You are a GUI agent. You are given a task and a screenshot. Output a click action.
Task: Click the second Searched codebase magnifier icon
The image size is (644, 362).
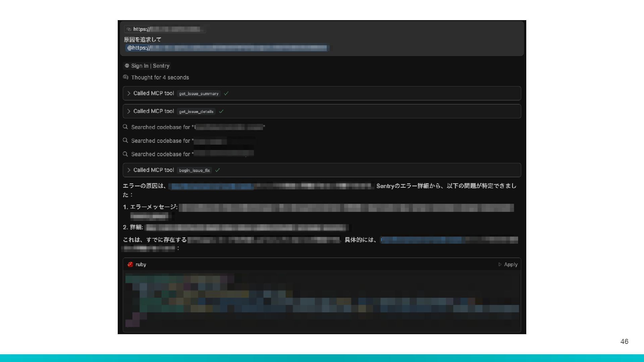tap(125, 140)
